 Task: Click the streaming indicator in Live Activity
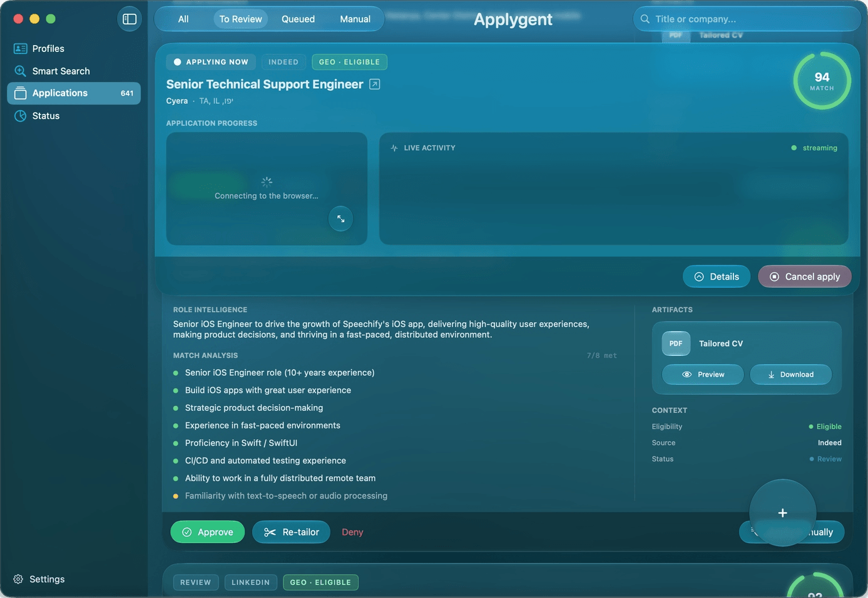coord(814,148)
